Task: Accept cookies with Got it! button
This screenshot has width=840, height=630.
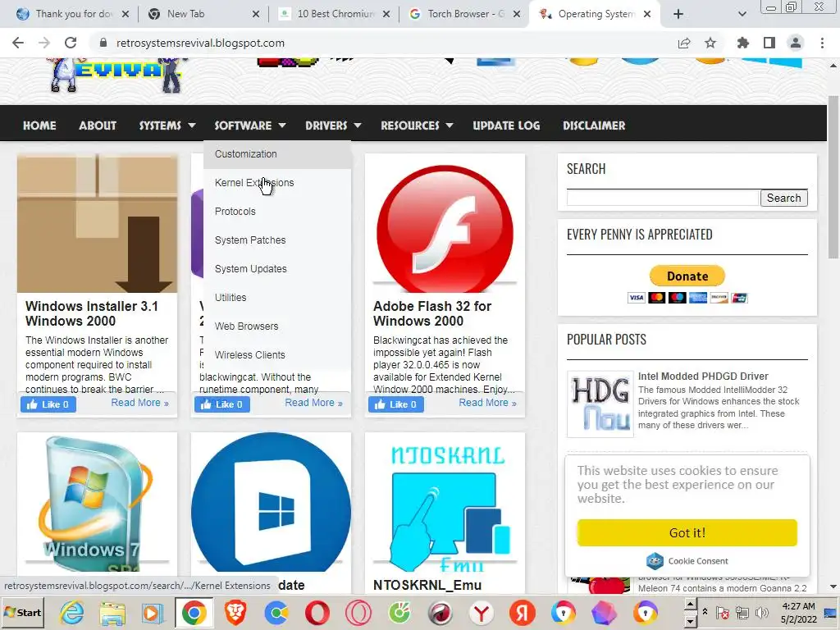Action: [x=687, y=532]
